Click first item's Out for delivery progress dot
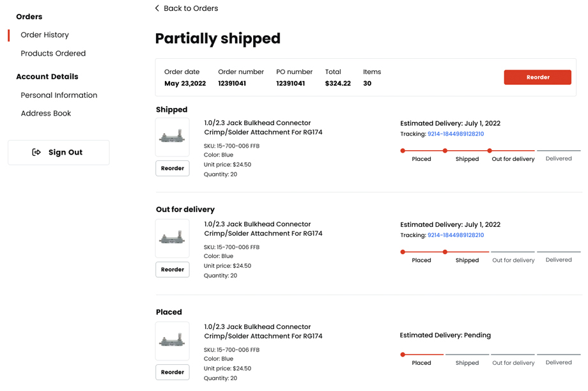Image resolution: width=588 pixels, height=391 pixels. (x=490, y=151)
